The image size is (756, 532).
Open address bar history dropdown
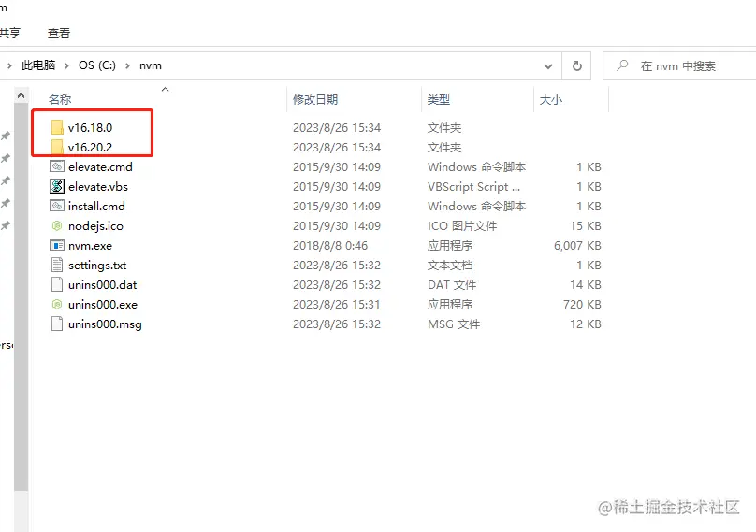pyautogui.click(x=548, y=66)
